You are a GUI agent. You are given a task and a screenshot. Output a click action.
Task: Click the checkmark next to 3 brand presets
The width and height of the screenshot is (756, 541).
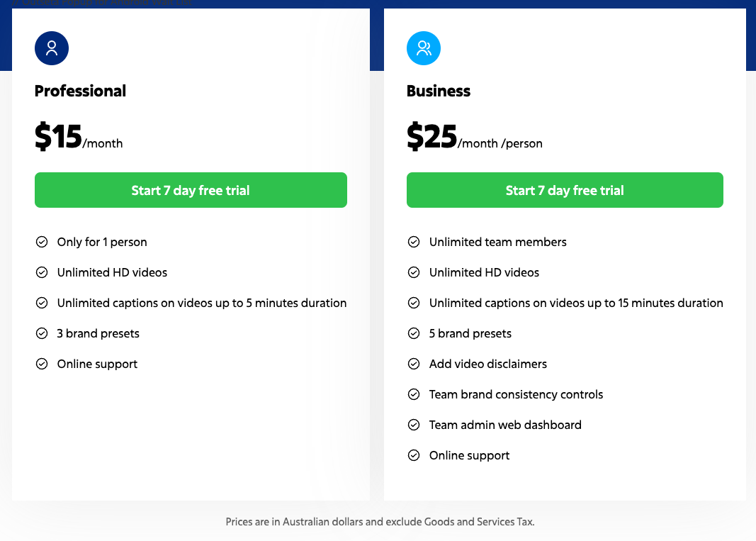[x=41, y=333]
